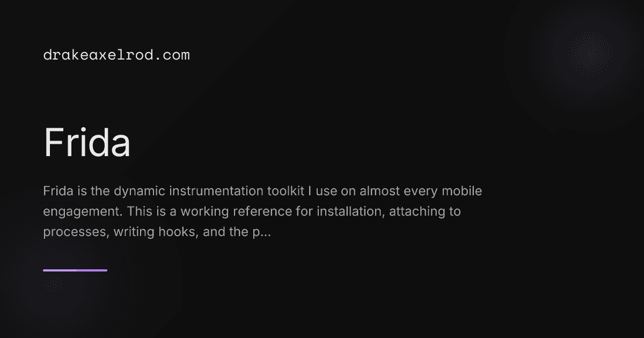
Task: Click the small dotted circle under purple bar
Action: 53,284
